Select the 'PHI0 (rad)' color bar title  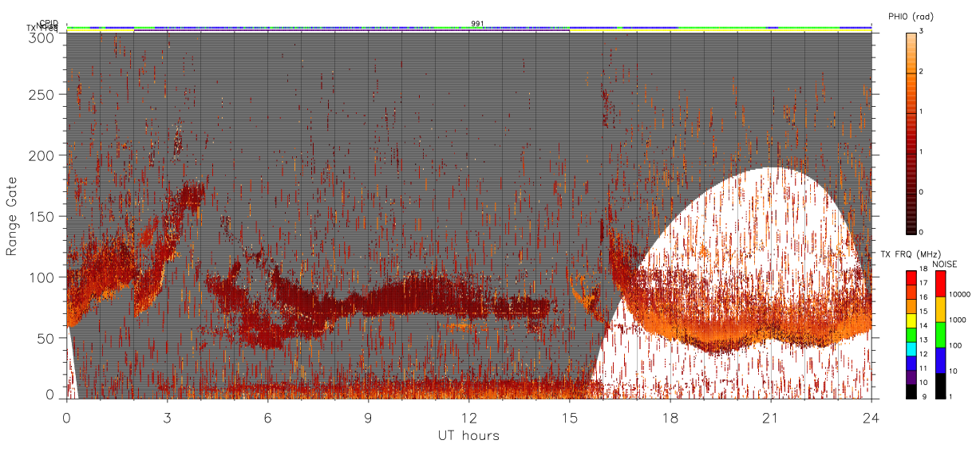pyautogui.click(x=911, y=17)
